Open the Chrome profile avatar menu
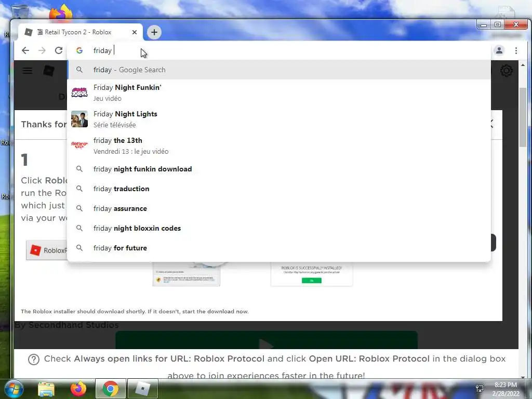 click(x=499, y=50)
